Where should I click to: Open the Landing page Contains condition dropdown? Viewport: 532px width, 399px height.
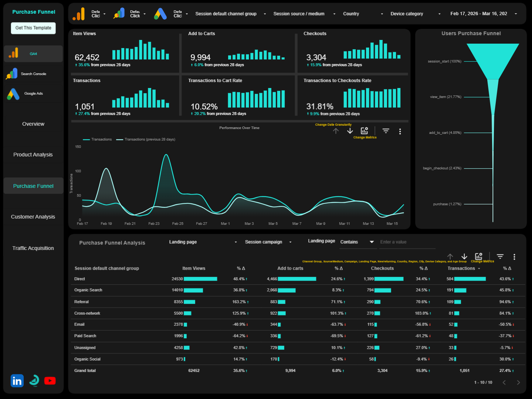coord(357,242)
